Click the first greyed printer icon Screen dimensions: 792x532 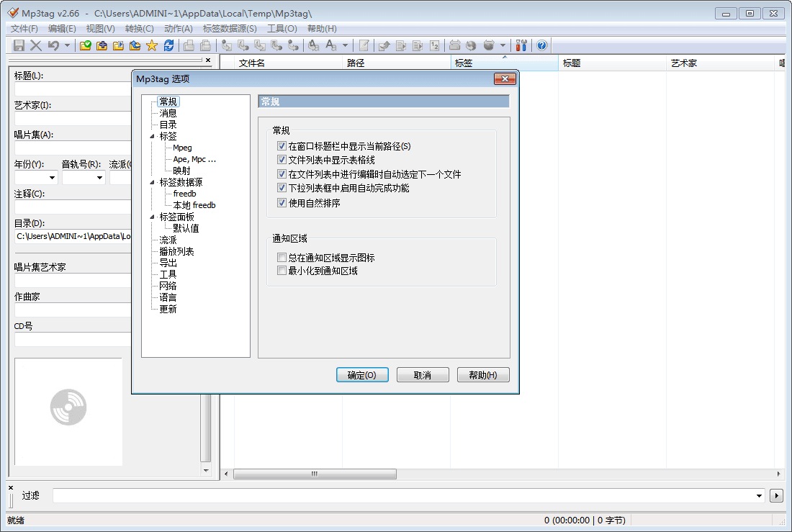(x=189, y=45)
